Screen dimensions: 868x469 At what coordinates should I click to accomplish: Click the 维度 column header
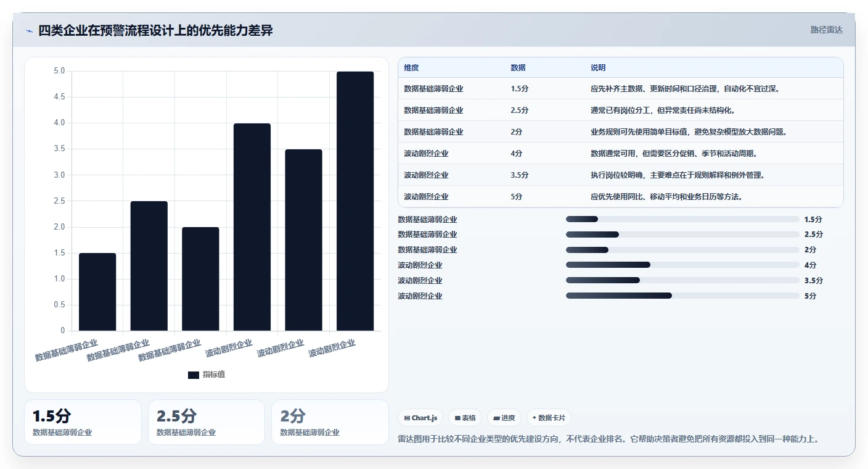point(411,68)
